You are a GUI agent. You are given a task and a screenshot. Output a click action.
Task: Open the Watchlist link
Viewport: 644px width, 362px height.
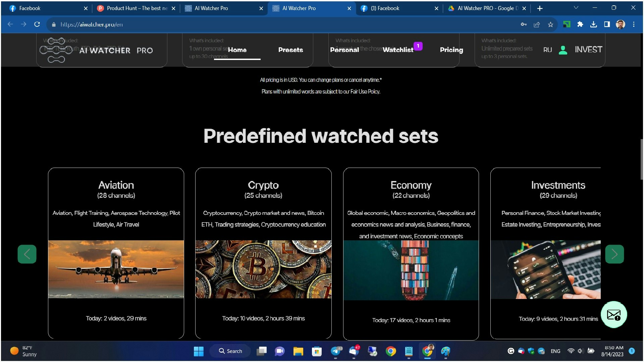(398, 50)
